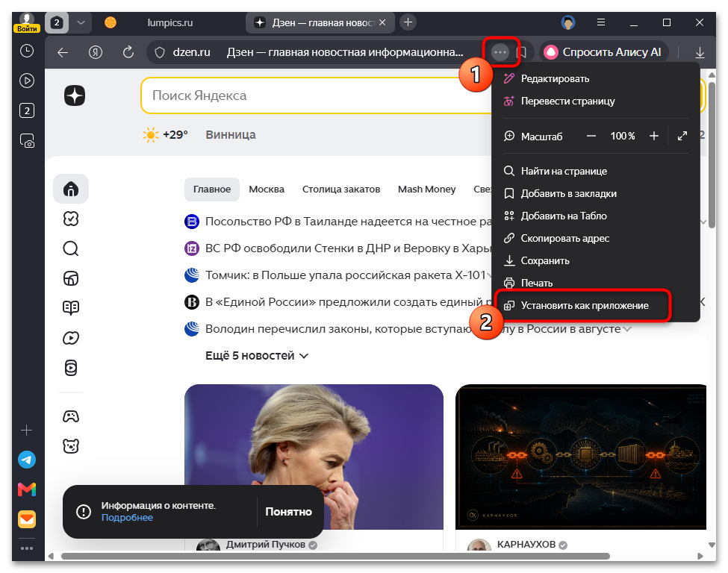Open the bear face icon in navigation

71,446
